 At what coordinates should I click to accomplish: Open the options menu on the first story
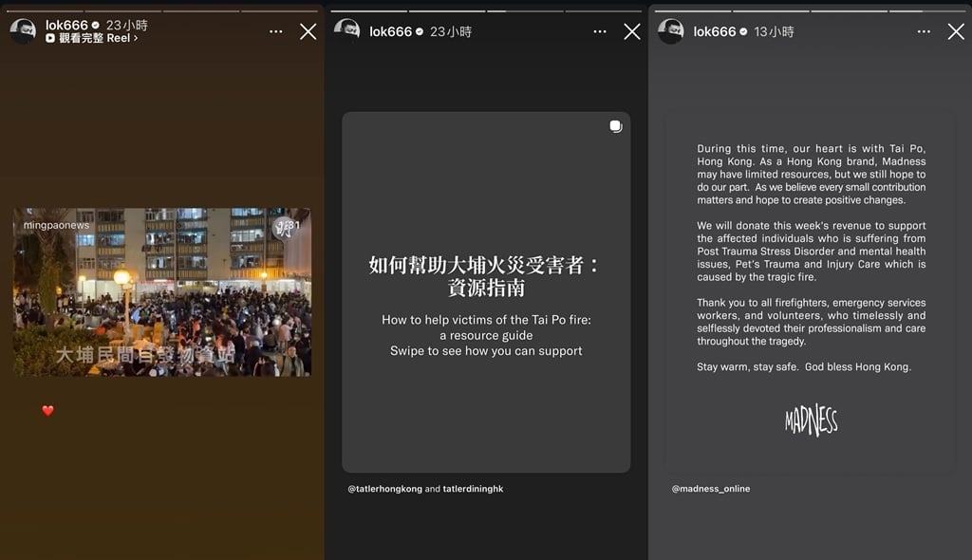click(x=275, y=29)
